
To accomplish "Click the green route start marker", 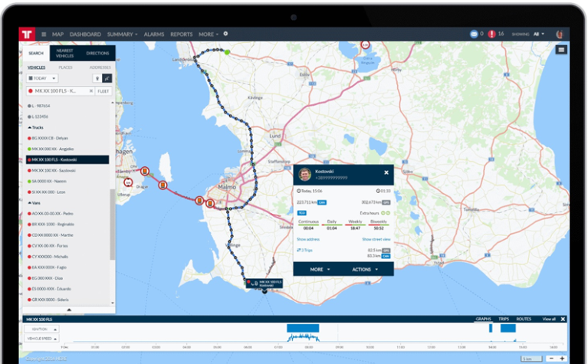I will (227, 52).
